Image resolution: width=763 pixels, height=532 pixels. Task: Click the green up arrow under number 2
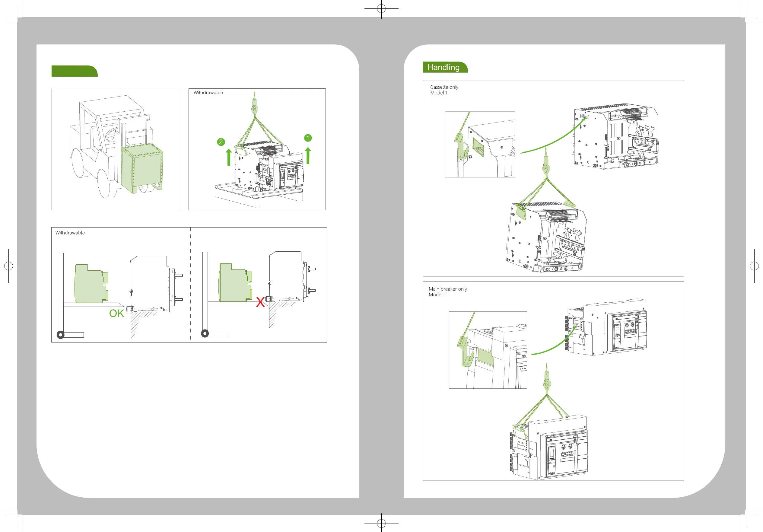tap(229, 157)
